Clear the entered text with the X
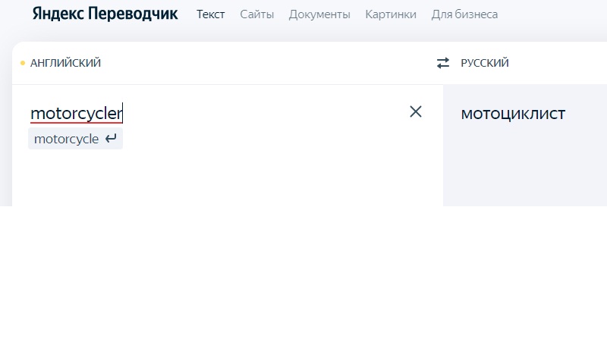The height and width of the screenshot is (364, 607). pos(416,111)
